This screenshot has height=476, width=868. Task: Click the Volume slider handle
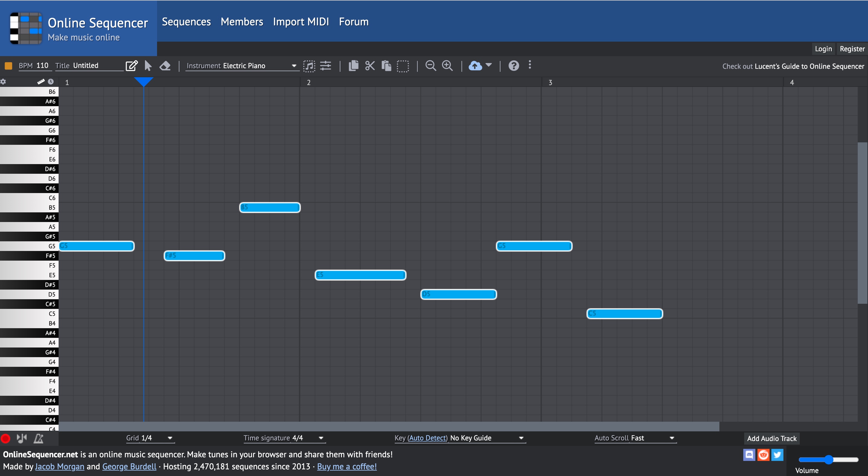pos(828,459)
